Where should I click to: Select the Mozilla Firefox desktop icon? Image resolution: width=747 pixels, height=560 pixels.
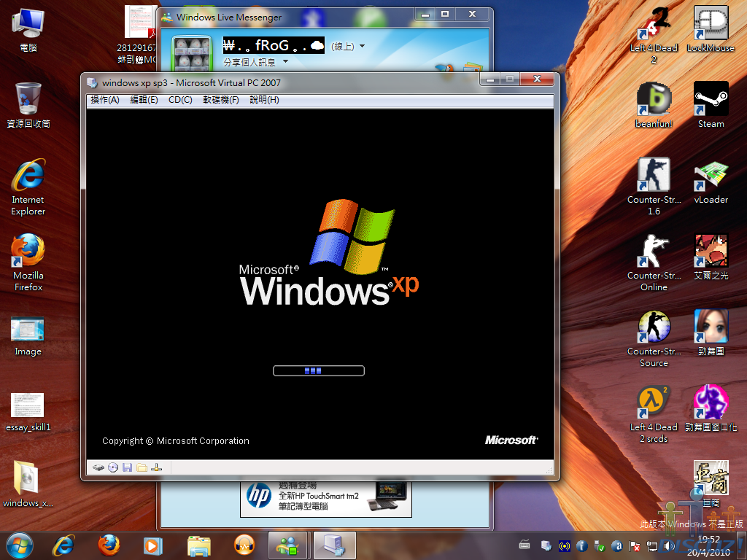[28, 262]
